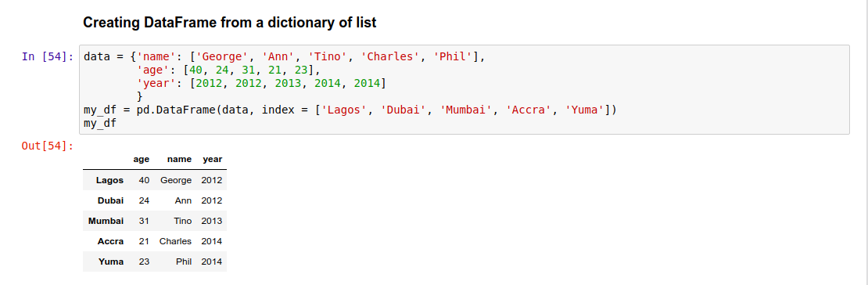Click the George name cell
The width and height of the screenshot is (868, 285).
(x=176, y=180)
